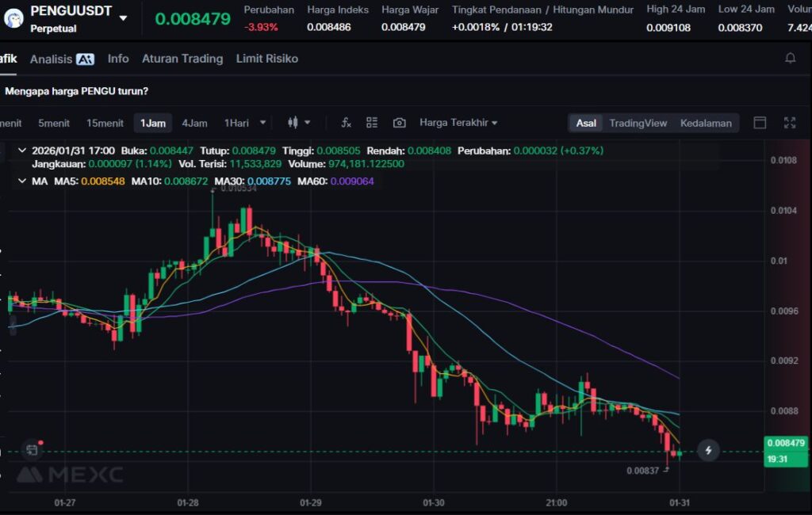Click Mengapa harga PENGU turun link
This screenshot has height=515, width=812.
pos(76,91)
